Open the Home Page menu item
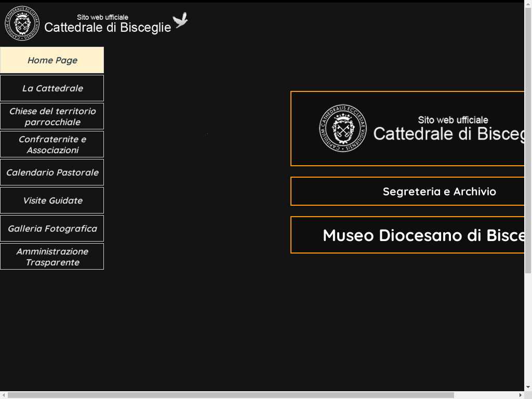Image resolution: width=532 pixels, height=399 pixels. (x=52, y=60)
